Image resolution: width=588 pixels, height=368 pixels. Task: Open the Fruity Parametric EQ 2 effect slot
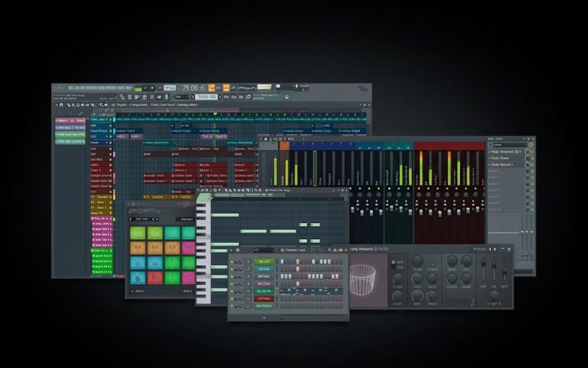(x=506, y=152)
